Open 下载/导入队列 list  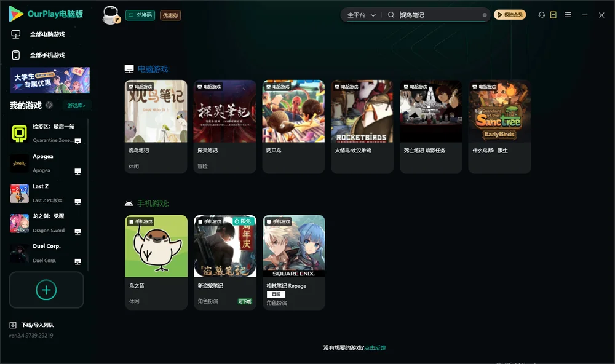(x=38, y=325)
